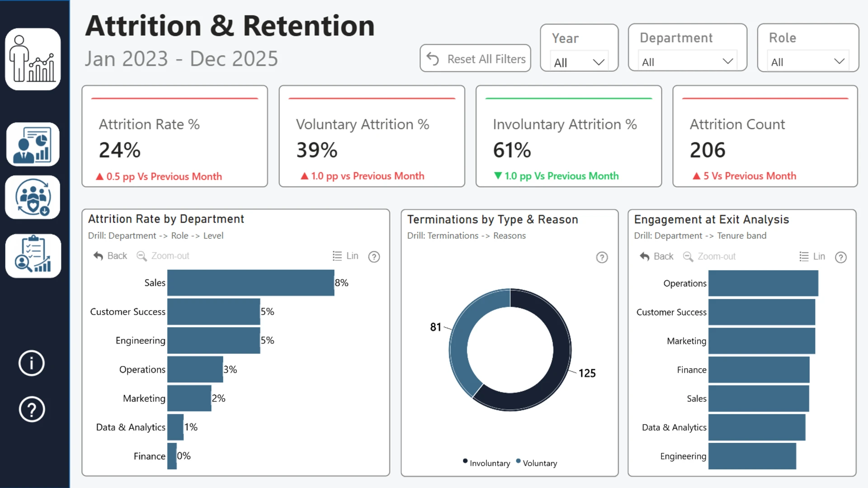Select the Customer Success bar in Engagement at Exit chart
Viewport: 868px width, 488px height.
[x=762, y=312]
